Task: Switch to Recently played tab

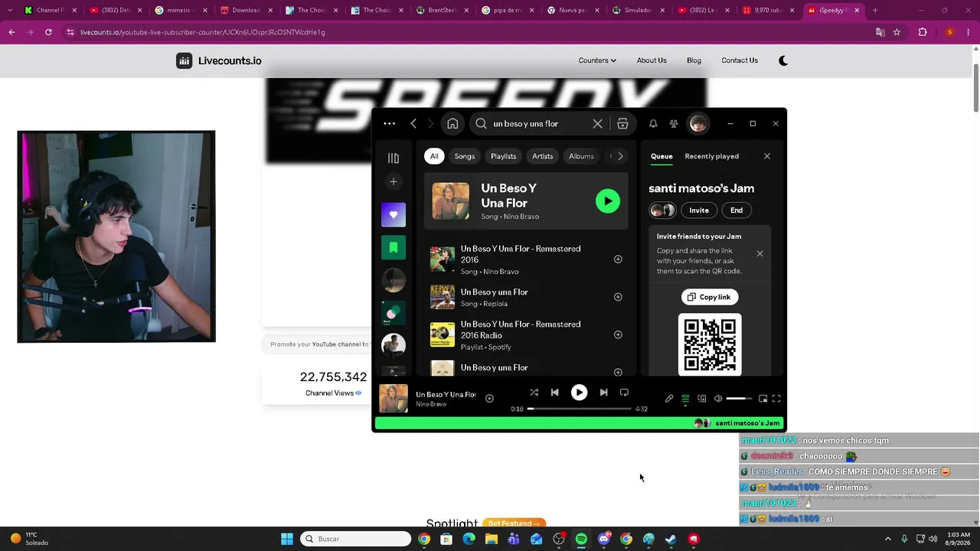Action: pos(711,156)
